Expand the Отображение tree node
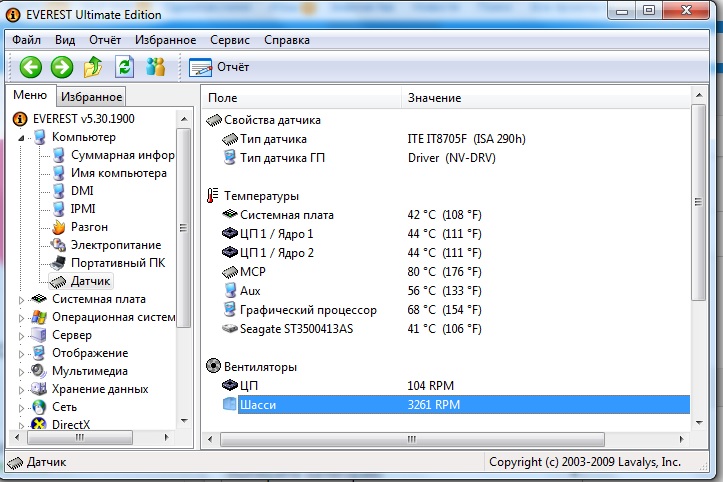The image size is (723, 482). tap(21, 354)
